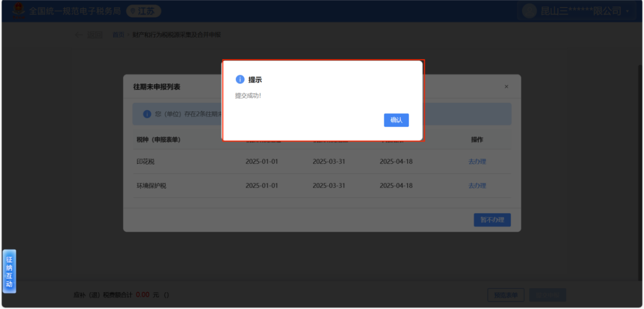Screen dimensions: 644x309
Task: Click the blue info icon beside 提示
Action: click(240, 80)
